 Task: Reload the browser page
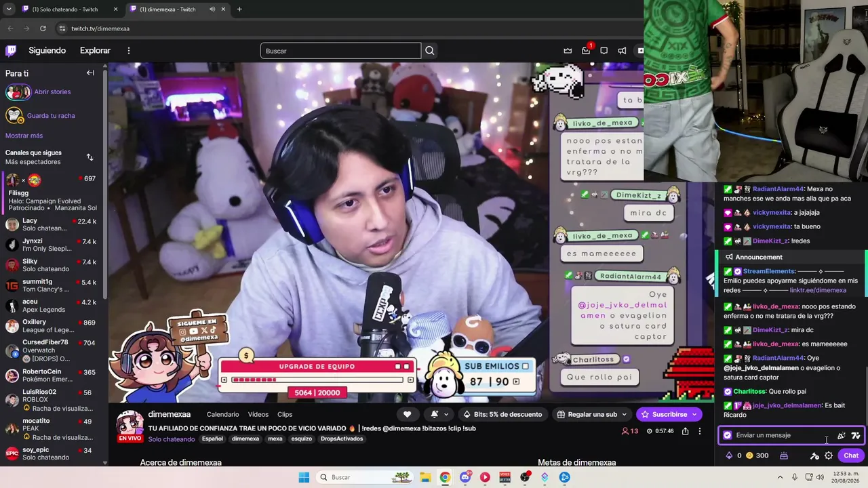tap(43, 28)
